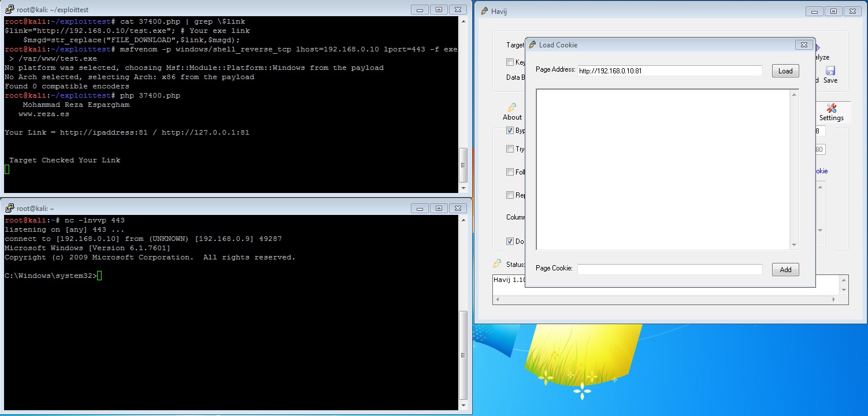This screenshot has height=416, width=868.
Task: Open the Settings tools icon in Havij
Action: (832, 108)
